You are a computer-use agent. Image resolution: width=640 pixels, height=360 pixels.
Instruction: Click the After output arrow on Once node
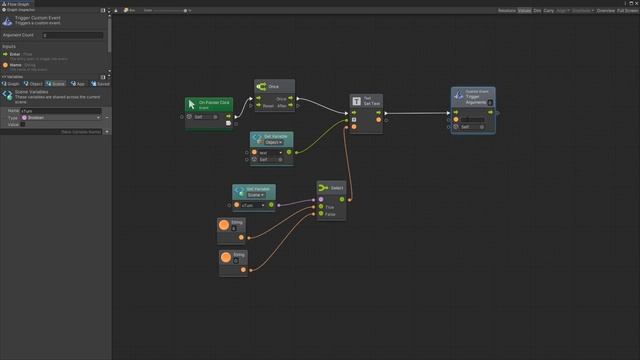tap(290, 105)
